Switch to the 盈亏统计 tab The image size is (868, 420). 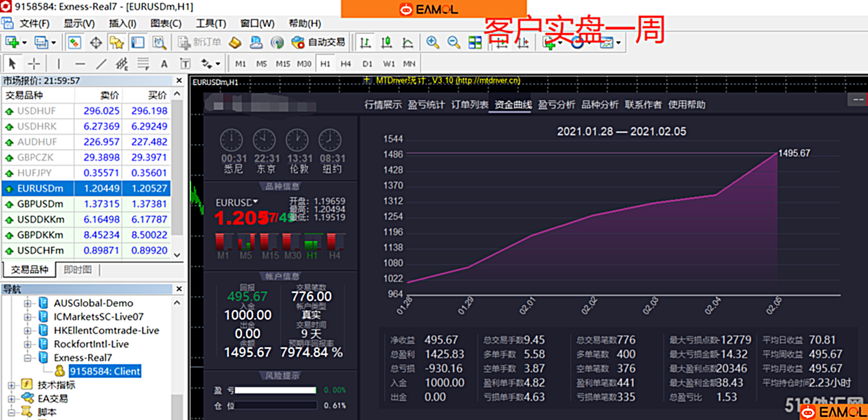coord(426,104)
